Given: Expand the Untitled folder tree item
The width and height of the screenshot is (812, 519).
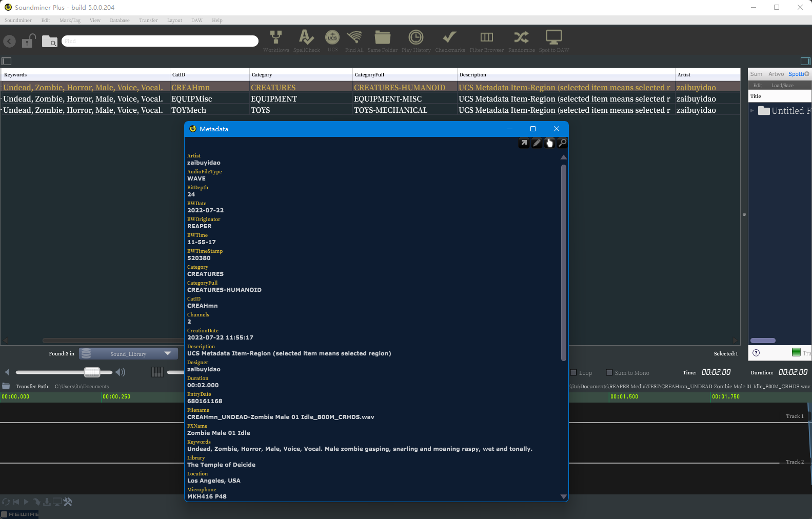Looking at the screenshot, I should (752, 110).
